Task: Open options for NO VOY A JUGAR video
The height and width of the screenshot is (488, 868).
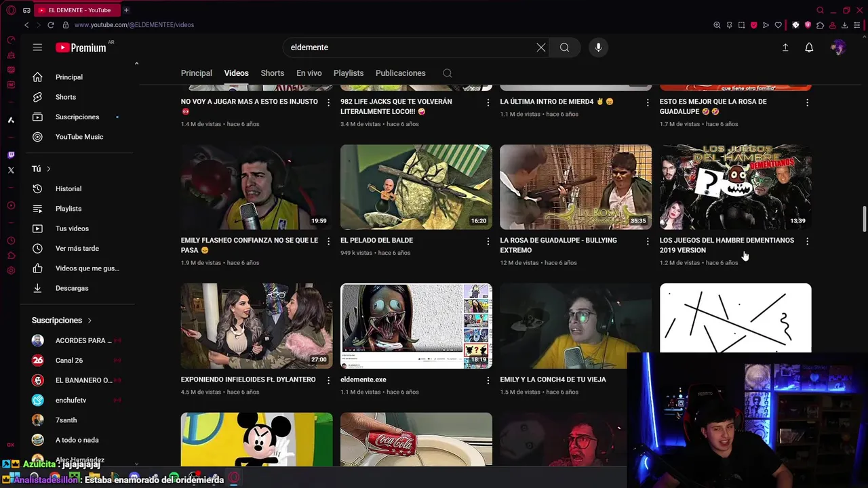Action: pos(328,102)
